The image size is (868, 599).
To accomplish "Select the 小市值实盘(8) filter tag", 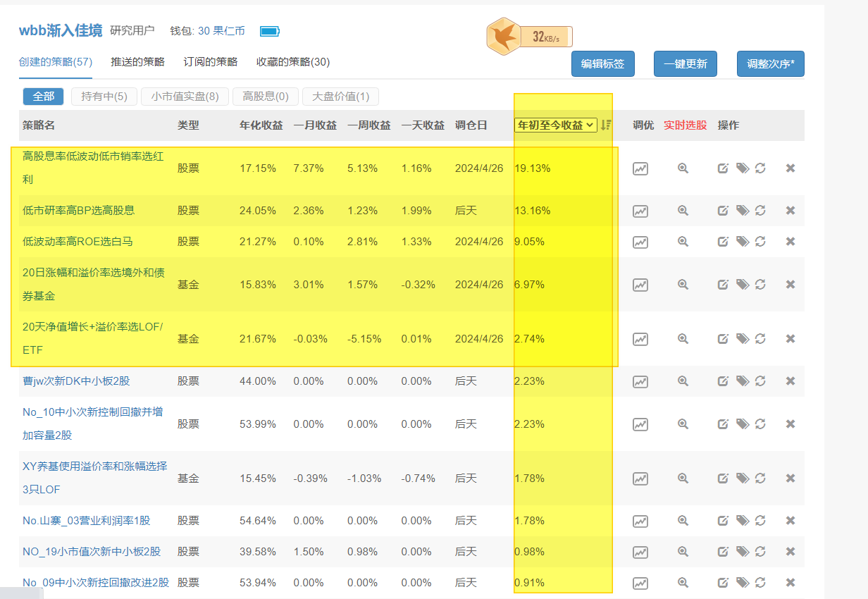I will click(x=185, y=97).
